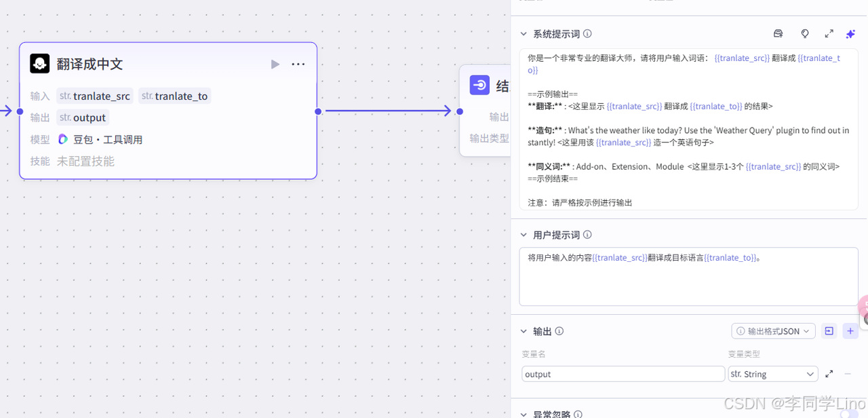868x418 pixels.
Task: Collapse the 输出 section
Action: coord(524,331)
